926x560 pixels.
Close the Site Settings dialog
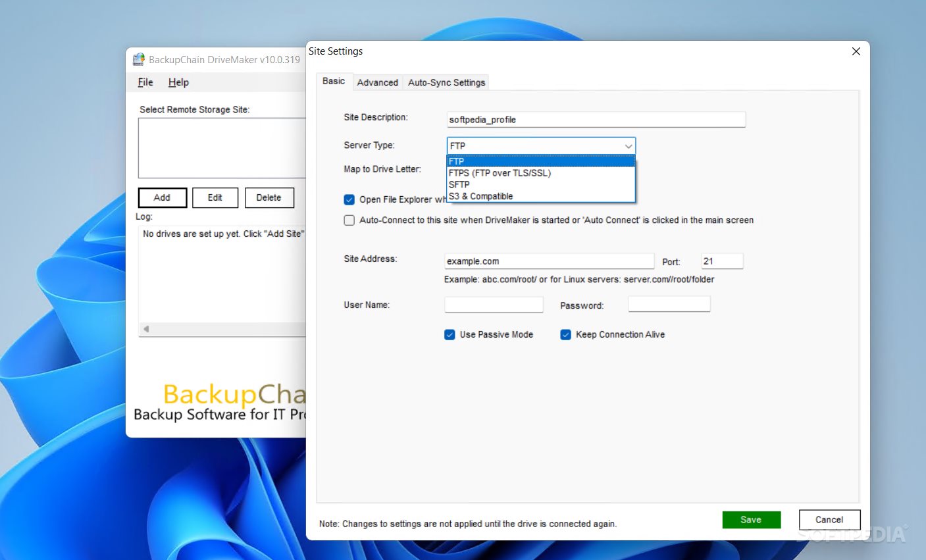856,51
